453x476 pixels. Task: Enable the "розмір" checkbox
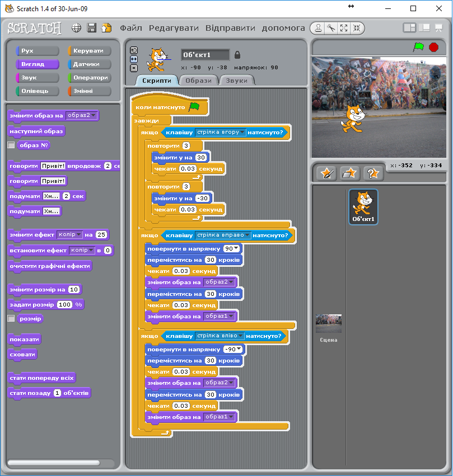coord(10,318)
